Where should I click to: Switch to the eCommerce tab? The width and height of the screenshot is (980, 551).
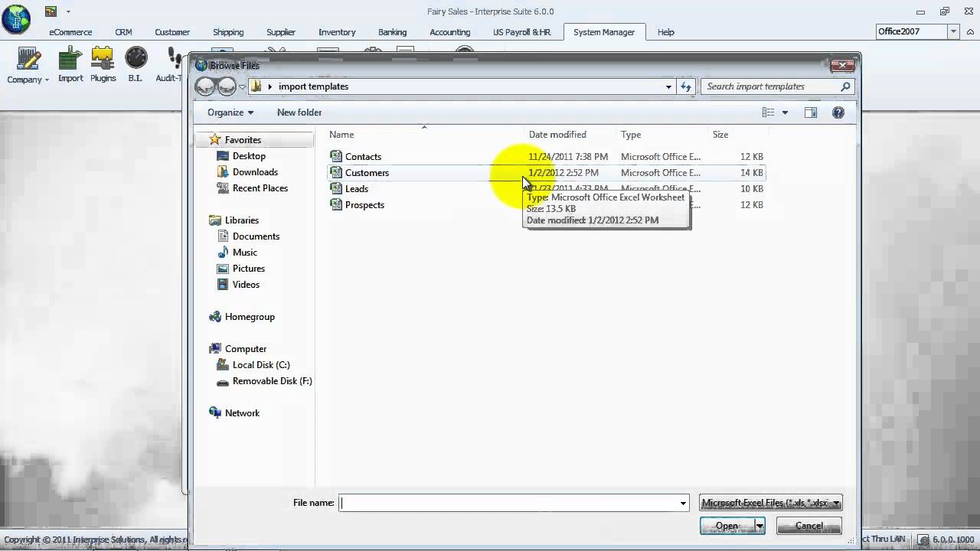pos(70,32)
